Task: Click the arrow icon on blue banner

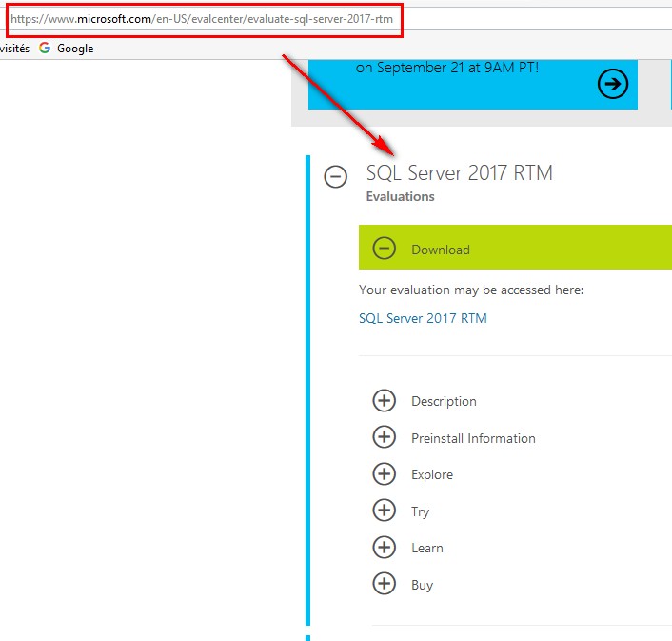Action: [x=613, y=84]
